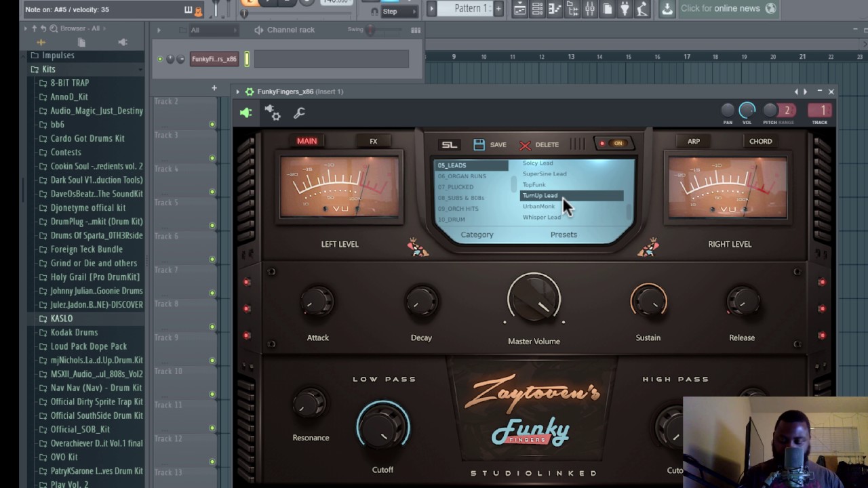Viewport: 868px width, 488px height.
Task: Mute Track 2 in the playlist
Action: 212,125
